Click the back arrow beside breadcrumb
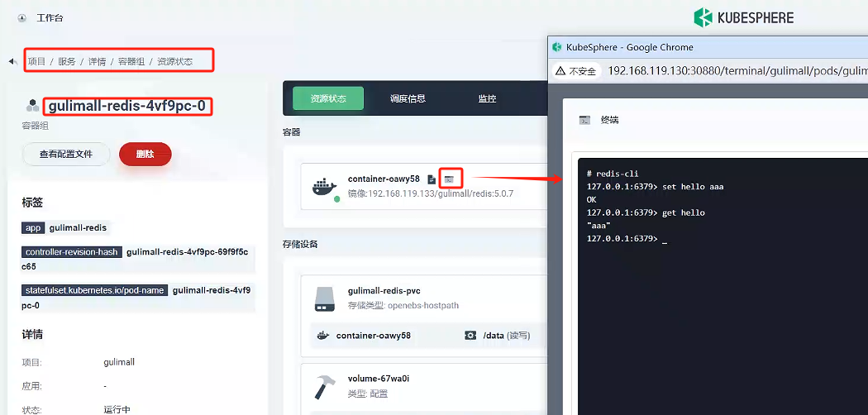The height and width of the screenshot is (415, 868). click(12, 61)
